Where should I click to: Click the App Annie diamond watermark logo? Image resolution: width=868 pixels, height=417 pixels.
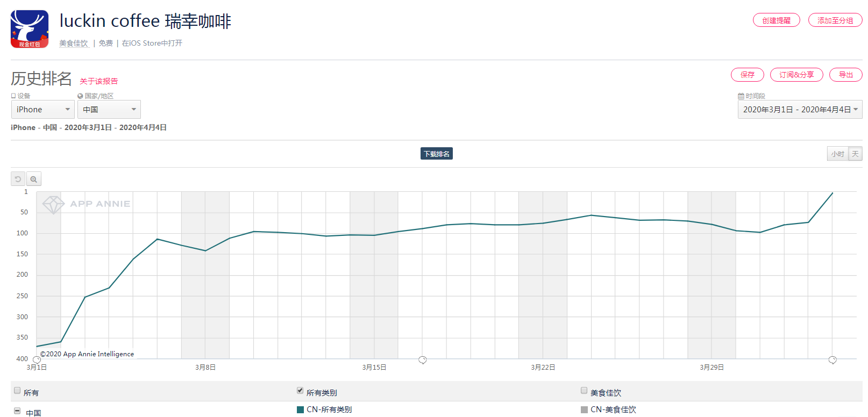(x=53, y=204)
